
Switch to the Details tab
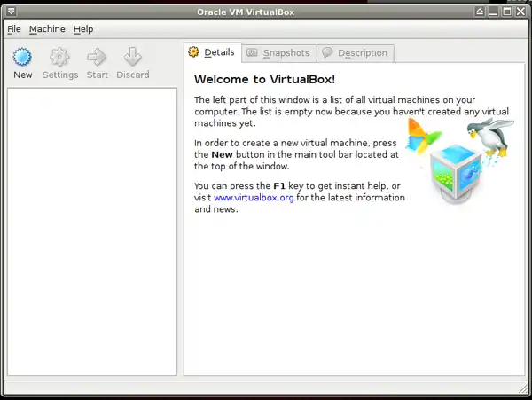coord(212,52)
